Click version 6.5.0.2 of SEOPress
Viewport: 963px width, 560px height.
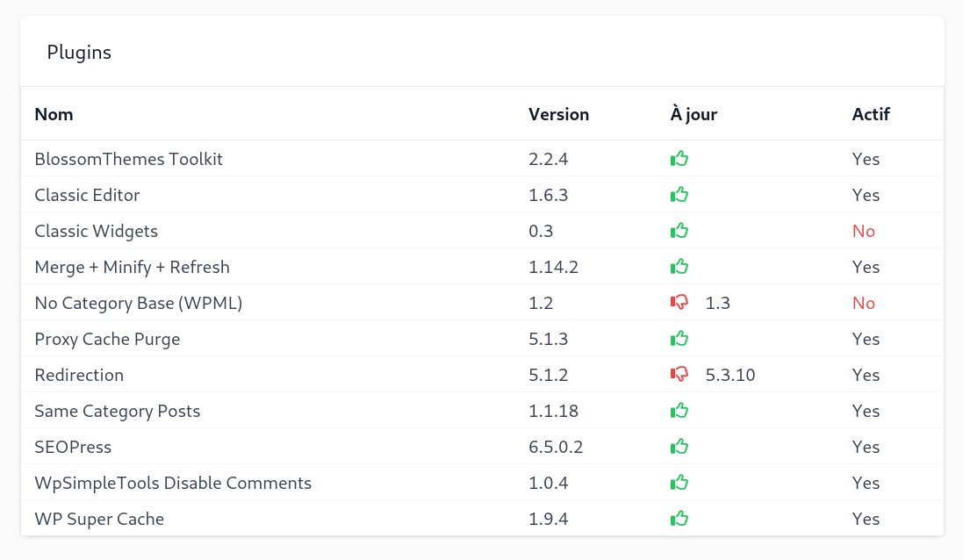[556, 447]
